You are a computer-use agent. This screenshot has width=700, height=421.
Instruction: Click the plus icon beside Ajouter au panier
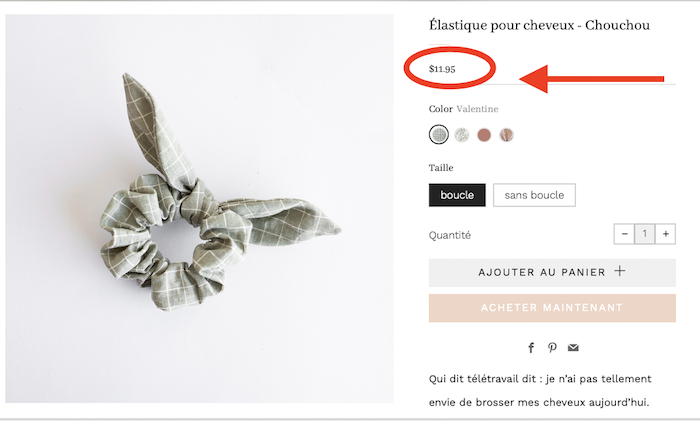click(620, 271)
